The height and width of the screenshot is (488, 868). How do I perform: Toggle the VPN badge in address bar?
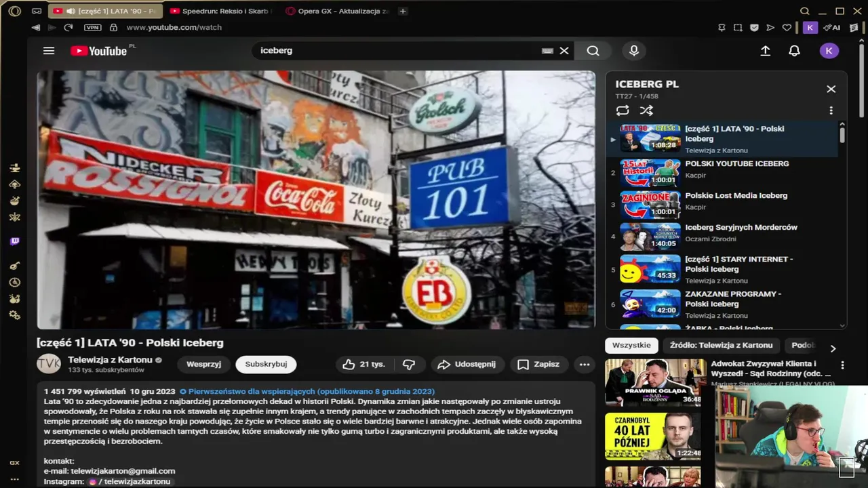(x=92, y=28)
